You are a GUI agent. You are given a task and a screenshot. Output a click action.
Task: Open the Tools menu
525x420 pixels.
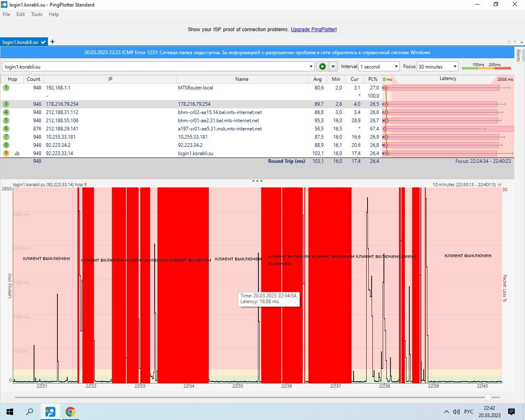[x=37, y=14]
